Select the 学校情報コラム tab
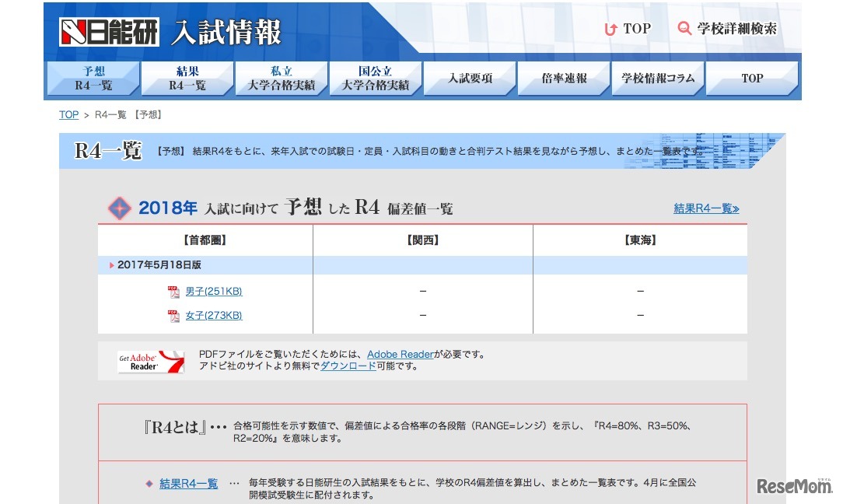Viewport: 843px width, 504px height. pyautogui.click(x=657, y=78)
